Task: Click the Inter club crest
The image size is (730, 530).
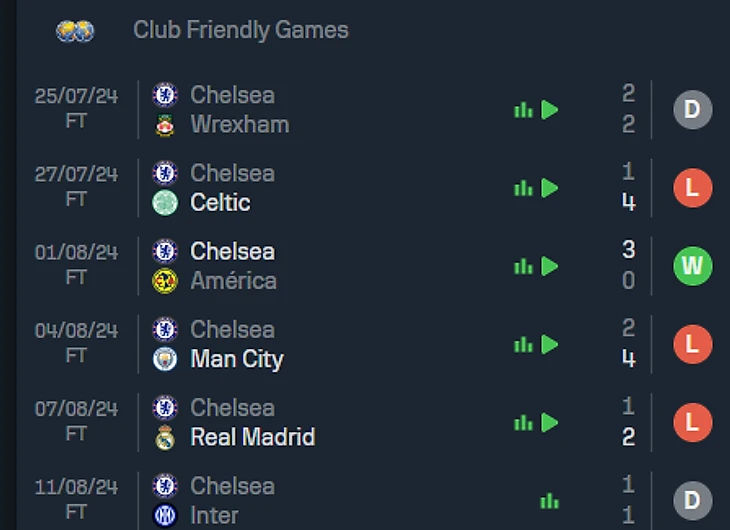Action: 165,516
